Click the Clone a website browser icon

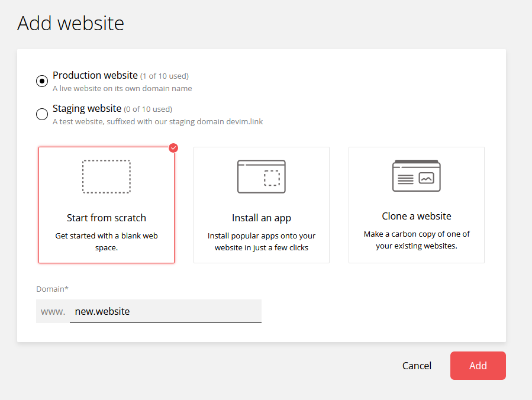[x=417, y=176]
